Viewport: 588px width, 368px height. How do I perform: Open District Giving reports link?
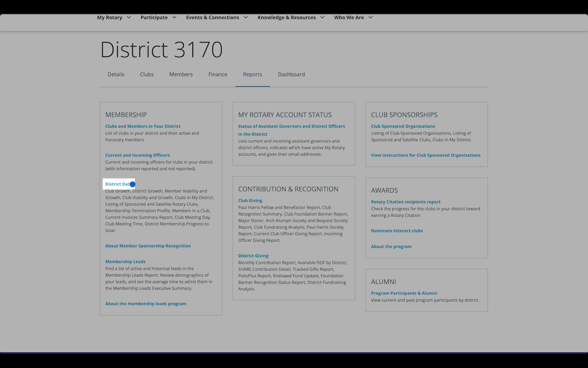[x=253, y=256]
